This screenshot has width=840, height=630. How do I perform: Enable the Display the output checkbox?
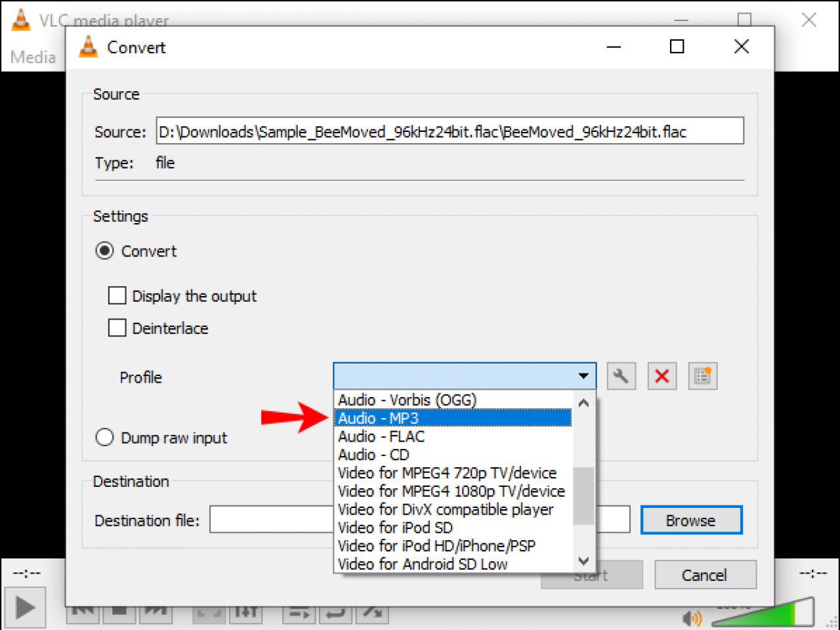pyautogui.click(x=117, y=295)
